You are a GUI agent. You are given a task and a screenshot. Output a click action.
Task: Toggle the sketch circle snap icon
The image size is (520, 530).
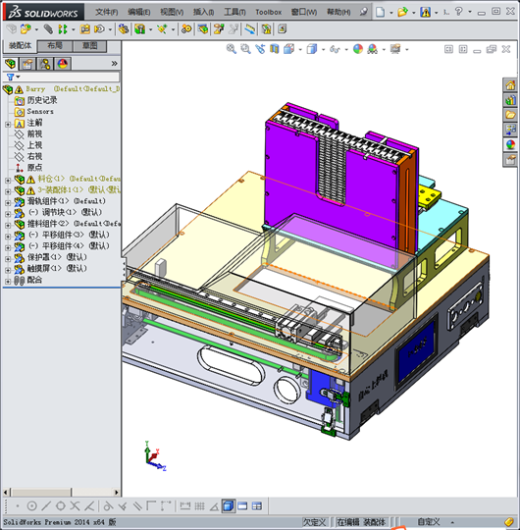pos(32,506)
